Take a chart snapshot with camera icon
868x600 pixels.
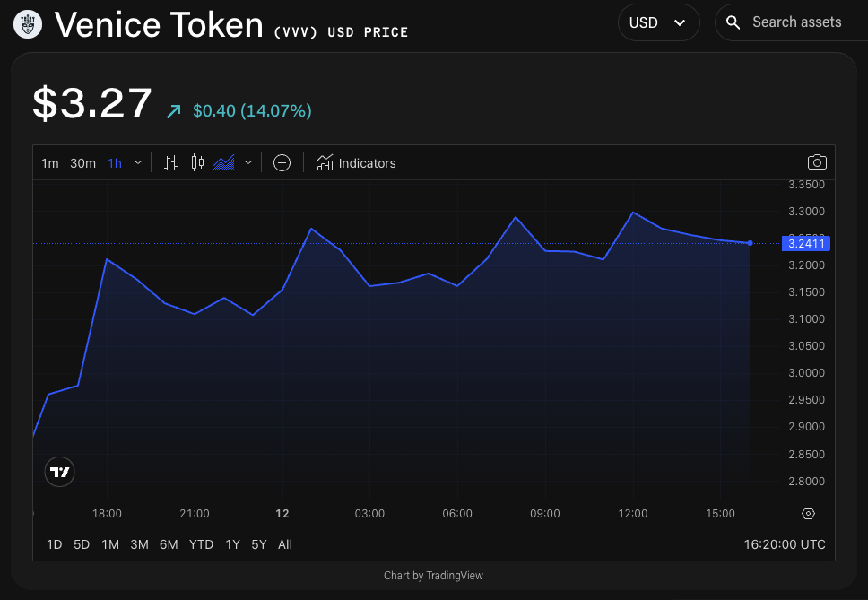pyautogui.click(x=816, y=162)
